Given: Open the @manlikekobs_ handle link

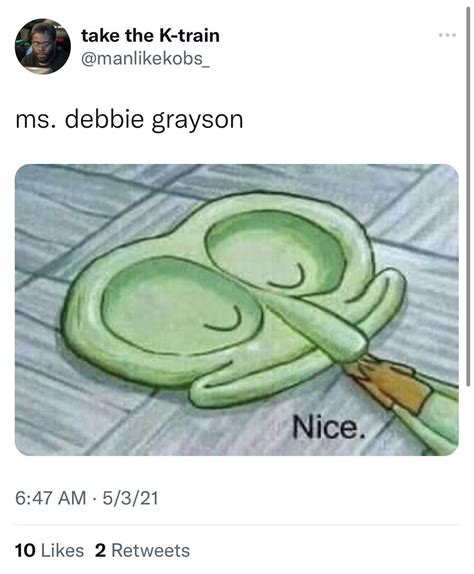Looking at the screenshot, I should (x=145, y=59).
